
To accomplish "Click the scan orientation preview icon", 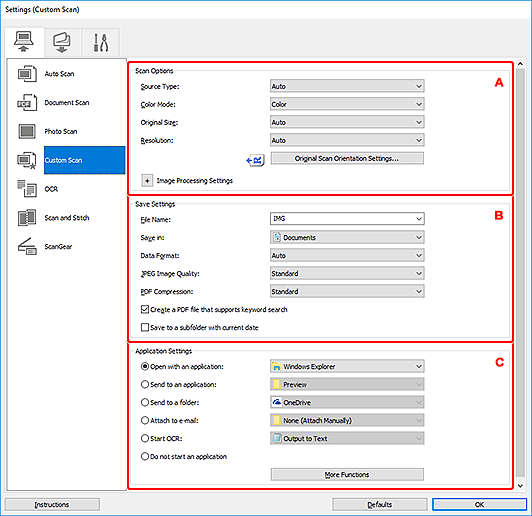I will [255, 160].
